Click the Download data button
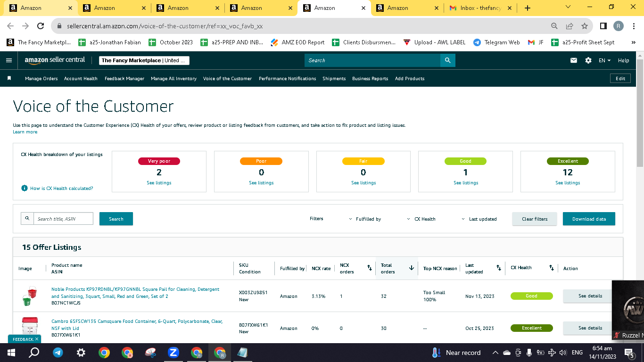This screenshot has height=362, width=644. click(x=589, y=219)
